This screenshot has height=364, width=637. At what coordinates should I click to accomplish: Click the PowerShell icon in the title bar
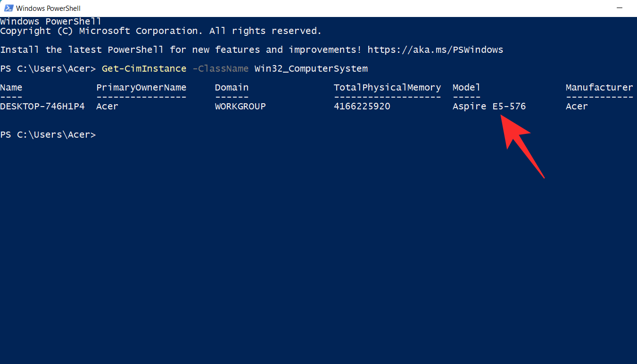8,8
